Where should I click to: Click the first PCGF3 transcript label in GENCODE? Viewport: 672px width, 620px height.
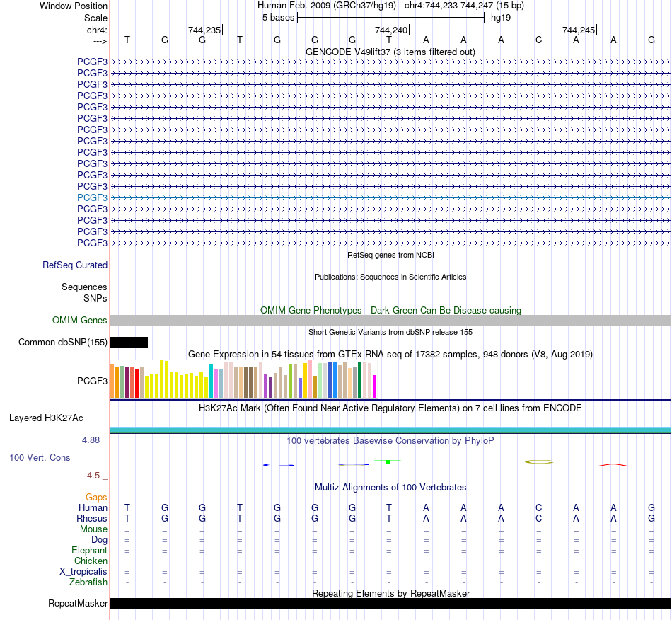pos(92,62)
